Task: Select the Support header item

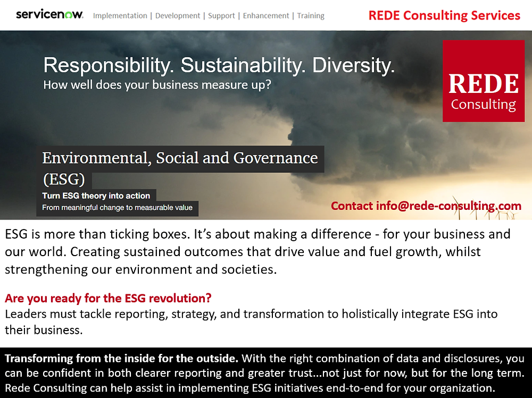Action: coord(221,15)
